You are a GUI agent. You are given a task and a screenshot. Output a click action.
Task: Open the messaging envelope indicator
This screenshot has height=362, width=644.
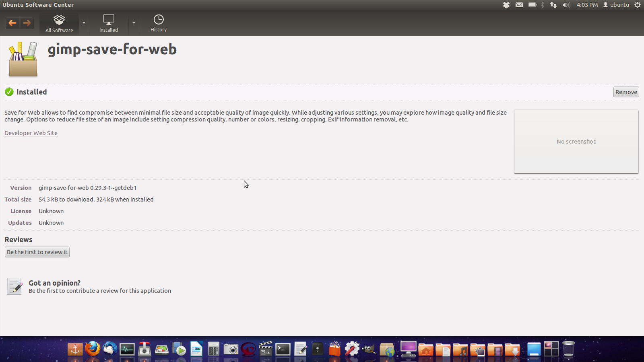coord(519,5)
